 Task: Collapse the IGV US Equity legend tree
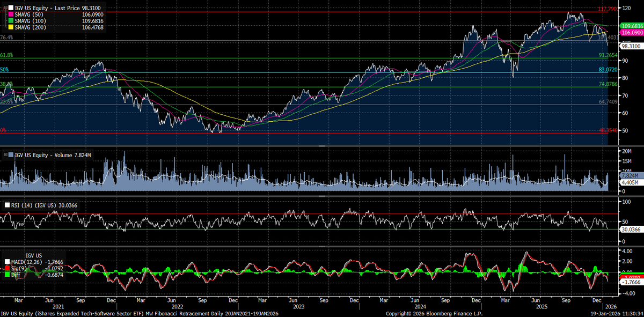(5, 8)
